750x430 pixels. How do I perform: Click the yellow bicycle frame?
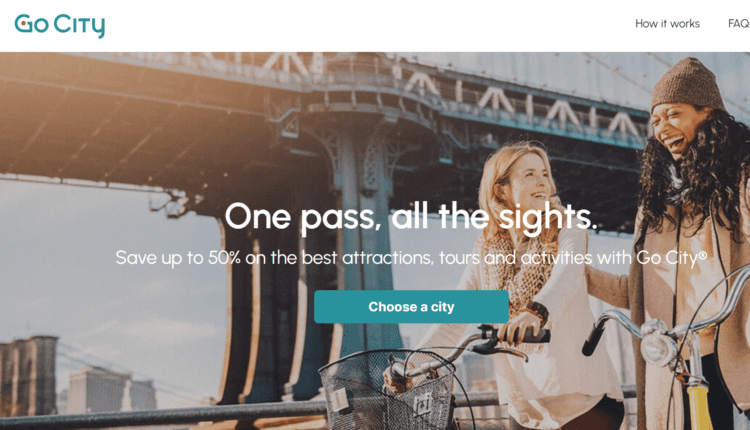699,407
